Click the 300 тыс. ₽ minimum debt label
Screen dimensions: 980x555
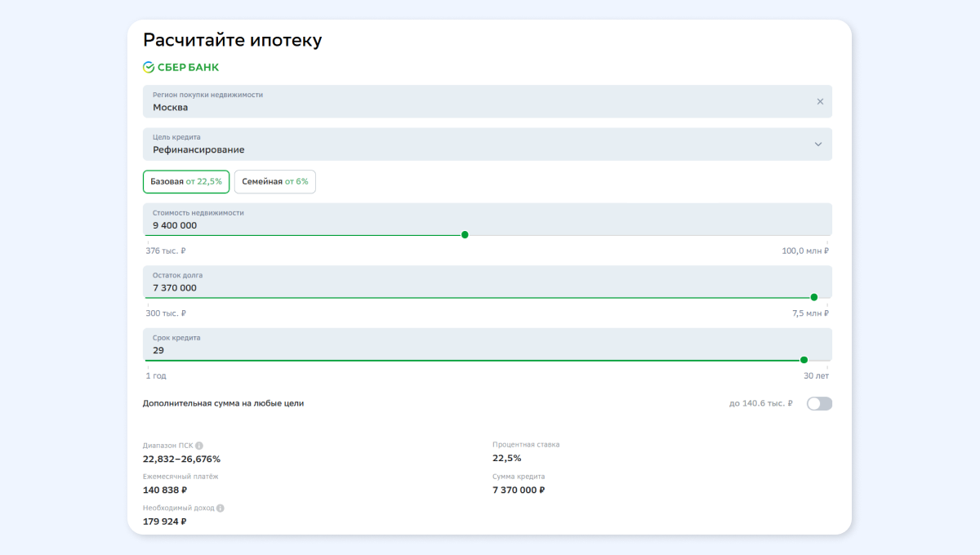pyautogui.click(x=166, y=313)
